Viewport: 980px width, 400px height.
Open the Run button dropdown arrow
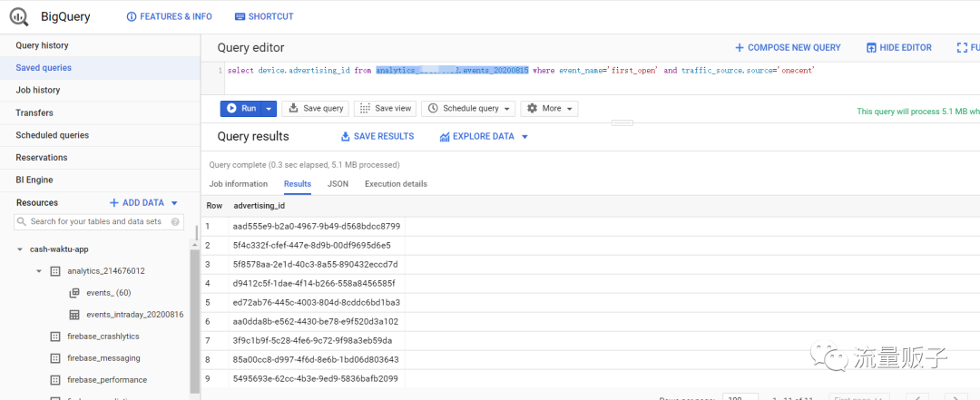[268, 109]
